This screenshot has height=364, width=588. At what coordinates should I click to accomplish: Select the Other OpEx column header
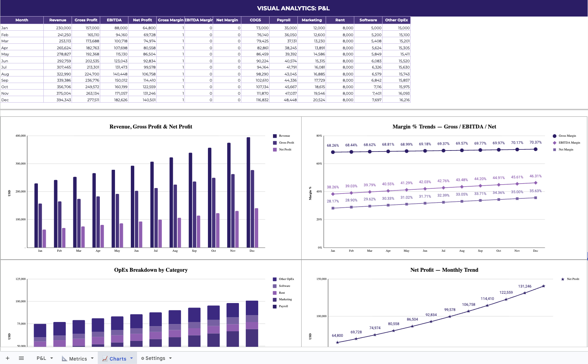pyautogui.click(x=397, y=20)
